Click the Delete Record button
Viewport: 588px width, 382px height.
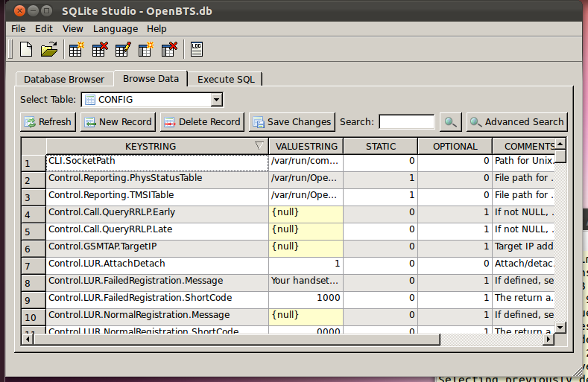tap(201, 122)
